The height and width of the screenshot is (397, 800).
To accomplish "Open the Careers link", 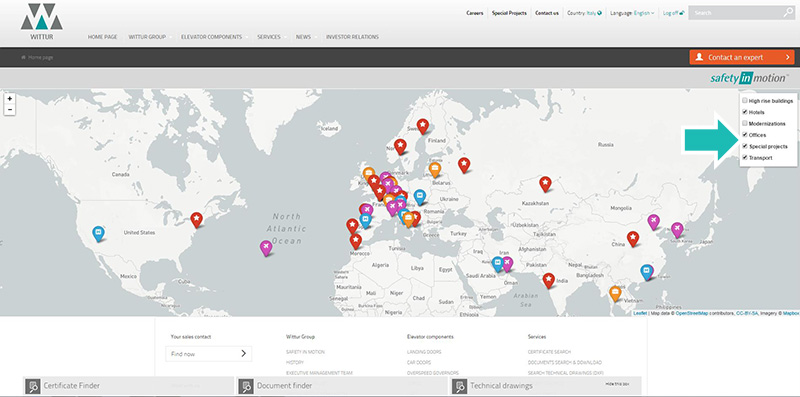I will click(474, 13).
